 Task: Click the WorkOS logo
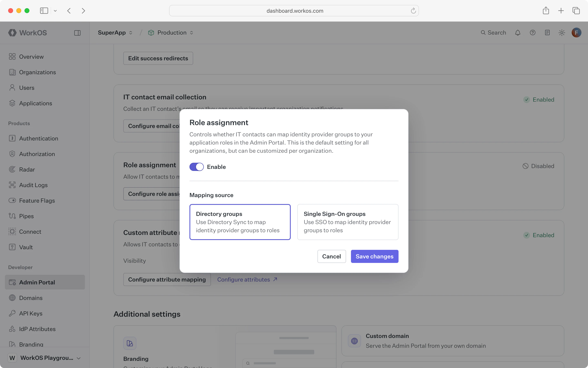tap(27, 33)
